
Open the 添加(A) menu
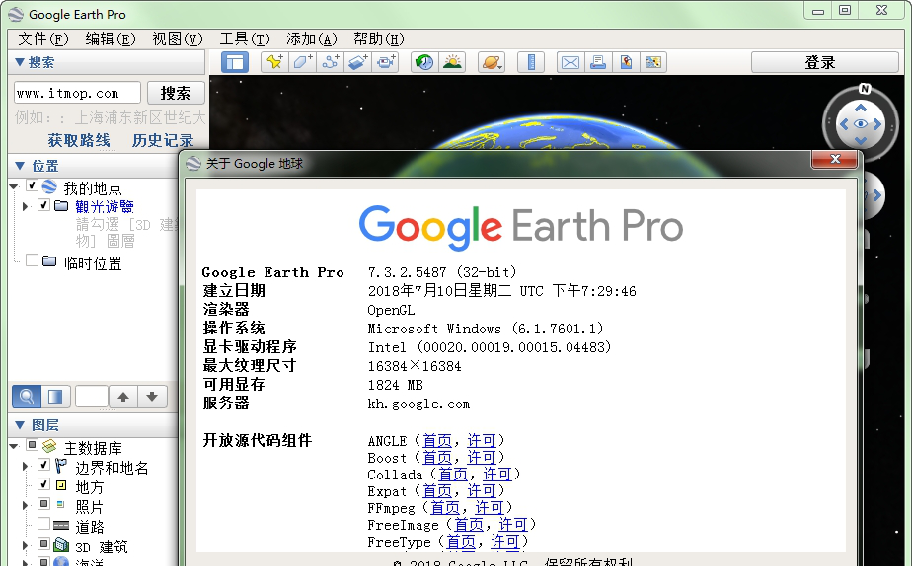click(311, 38)
